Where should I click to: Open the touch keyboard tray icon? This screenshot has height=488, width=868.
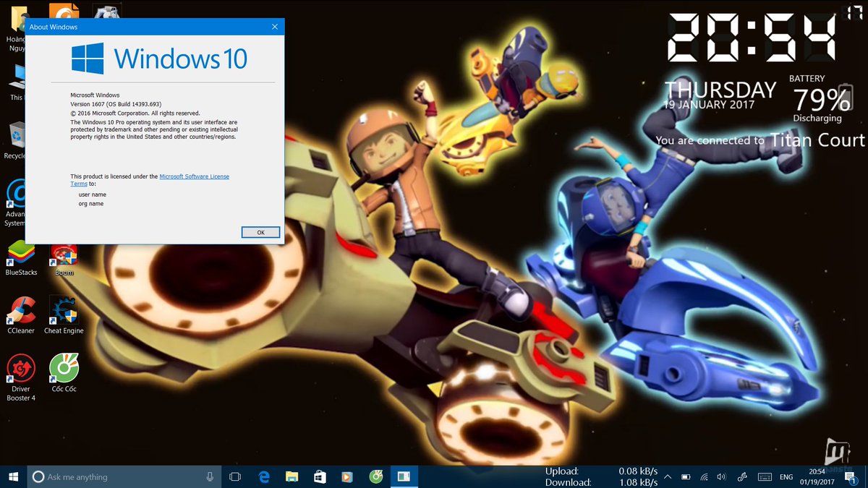(x=765, y=477)
